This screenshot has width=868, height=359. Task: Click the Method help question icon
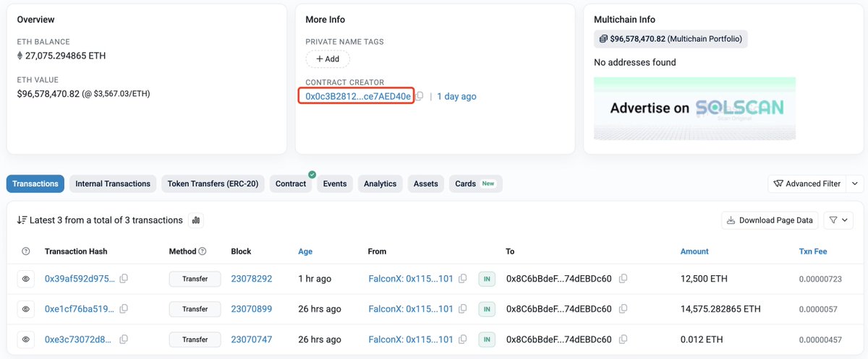(203, 251)
